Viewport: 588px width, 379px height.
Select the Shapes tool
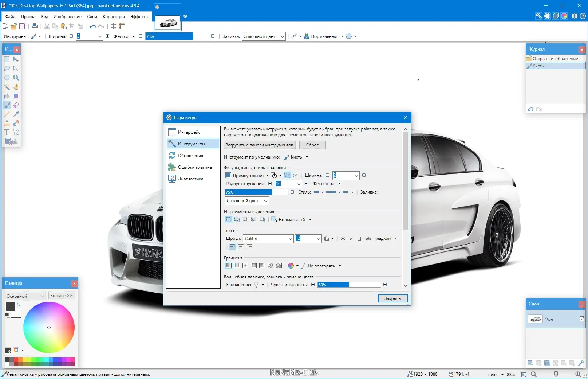(x=11, y=141)
